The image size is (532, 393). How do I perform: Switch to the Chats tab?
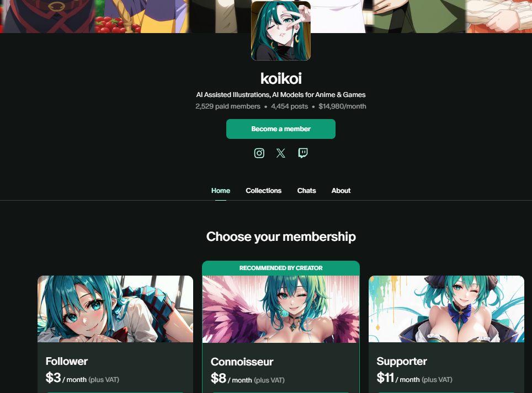coord(306,191)
